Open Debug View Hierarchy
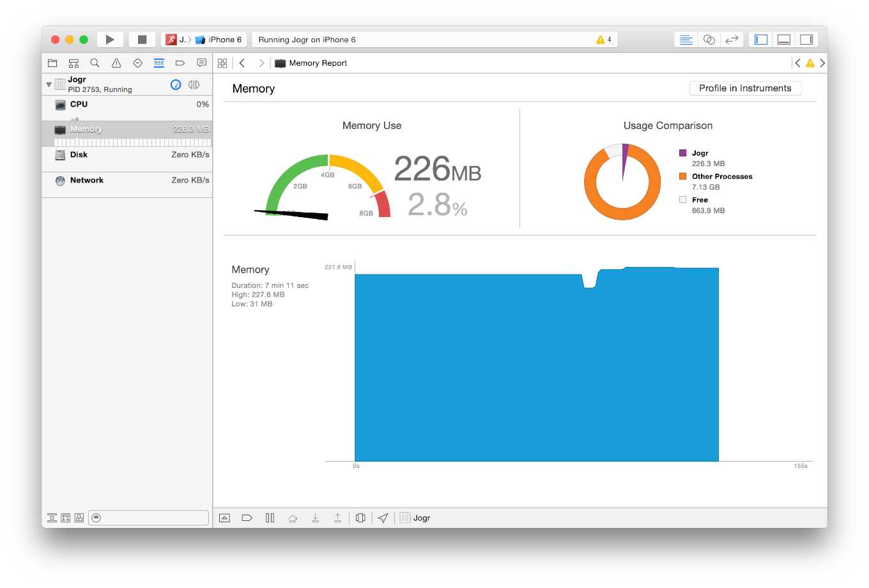Screen dimensions: 869x588 click(360, 518)
